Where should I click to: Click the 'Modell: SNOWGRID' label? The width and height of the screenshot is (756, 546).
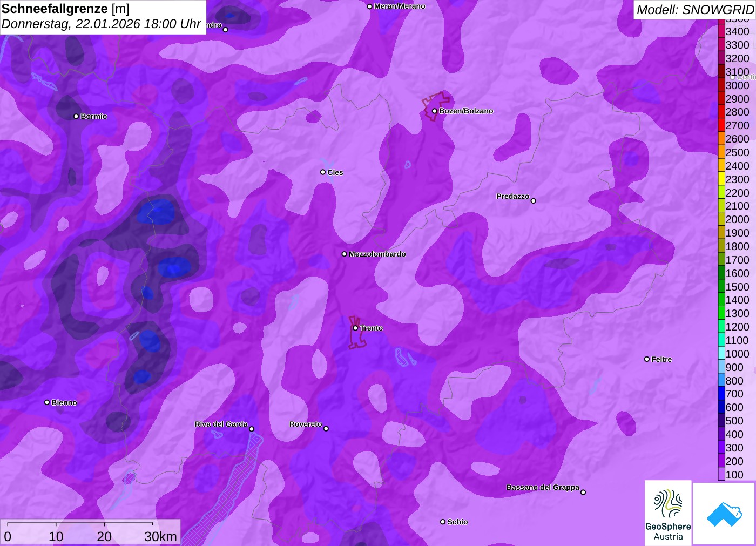tap(695, 10)
